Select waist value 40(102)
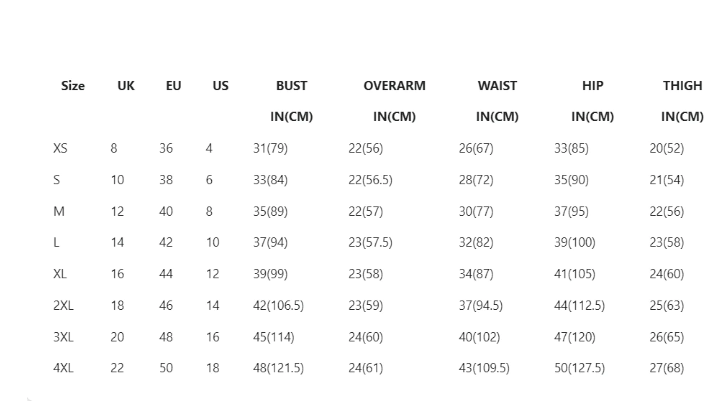The image size is (721, 420). pyautogui.click(x=479, y=337)
